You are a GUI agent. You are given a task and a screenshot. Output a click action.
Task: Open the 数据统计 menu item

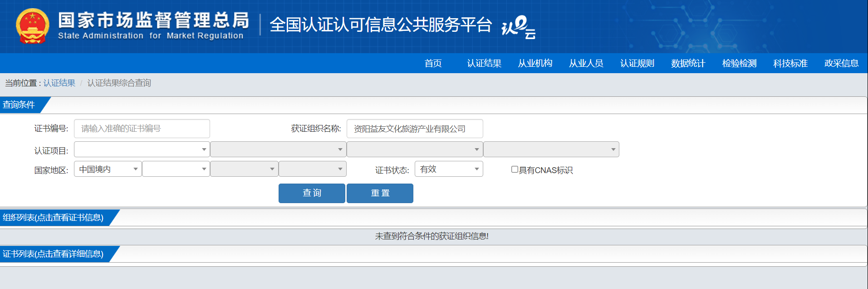click(688, 63)
